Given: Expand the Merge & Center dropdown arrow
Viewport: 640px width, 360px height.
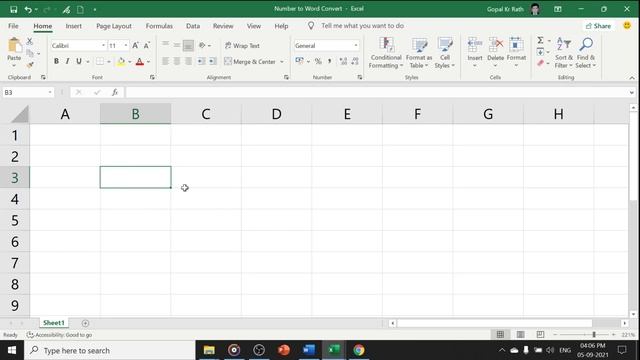Looking at the screenshot, I should [282, 62].
